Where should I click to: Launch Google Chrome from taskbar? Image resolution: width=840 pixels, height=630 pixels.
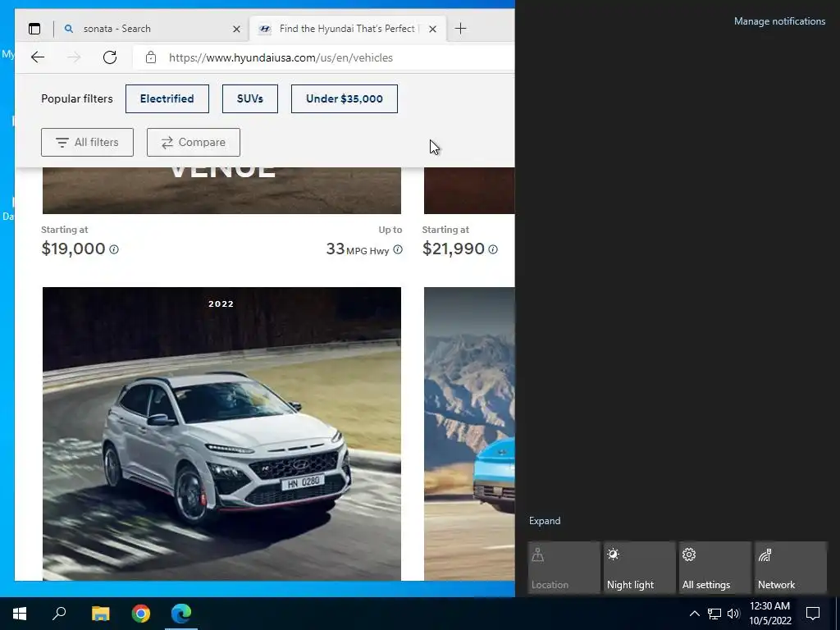pyautogui.click(x=141, y=614)
